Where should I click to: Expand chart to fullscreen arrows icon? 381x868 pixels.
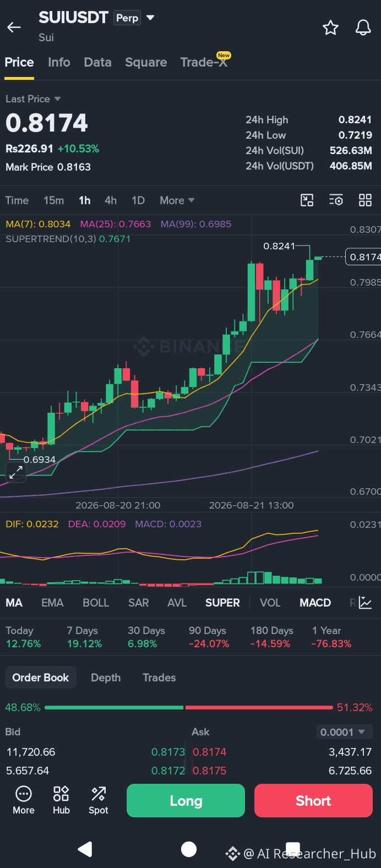[x=16, y=472]
